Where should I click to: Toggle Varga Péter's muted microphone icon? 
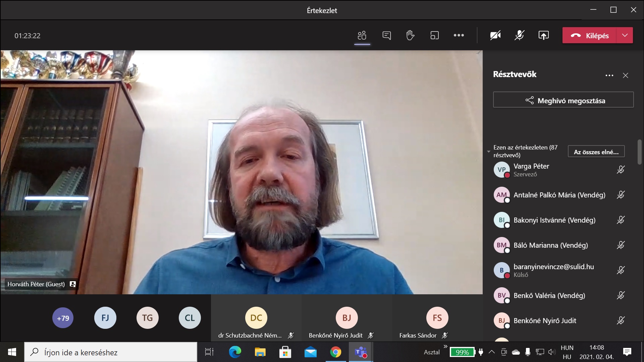621,170
